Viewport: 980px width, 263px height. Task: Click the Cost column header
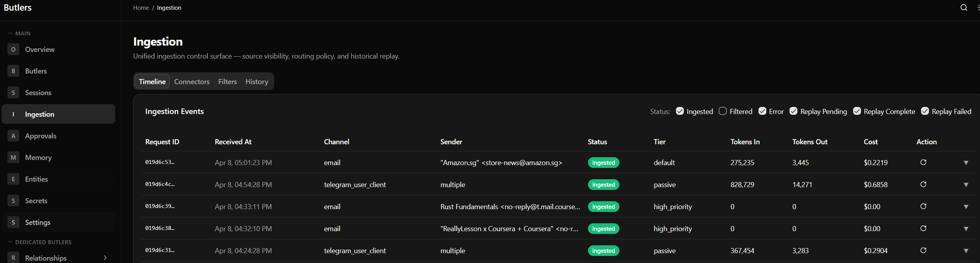(870, 142)
